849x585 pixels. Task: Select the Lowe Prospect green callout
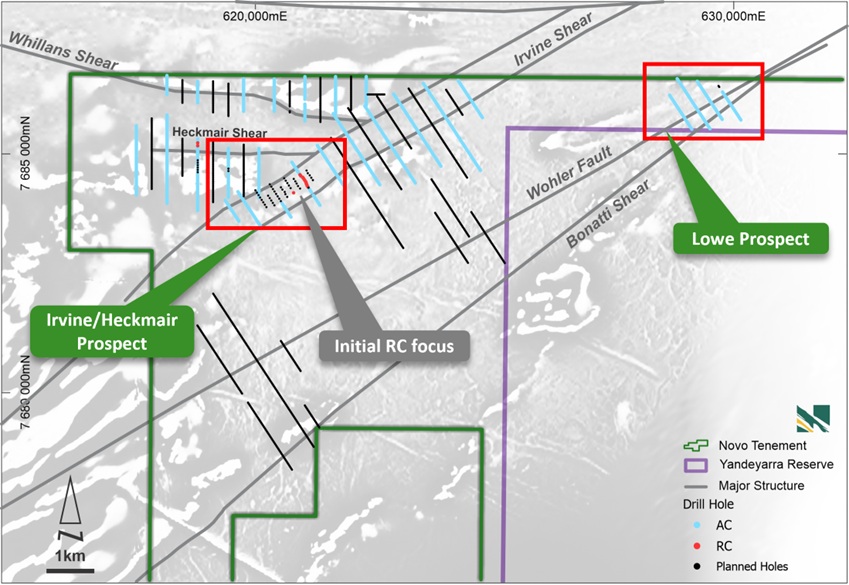[753, 238]
